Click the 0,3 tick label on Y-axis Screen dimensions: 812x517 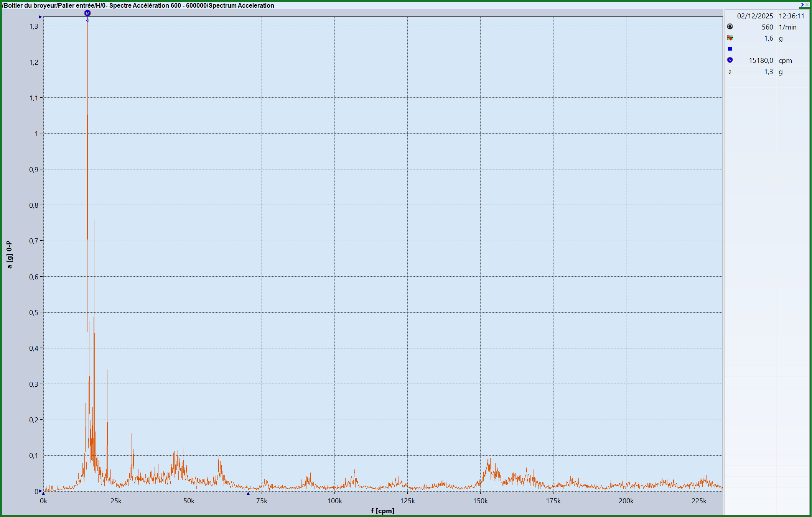tap(34, 384)
